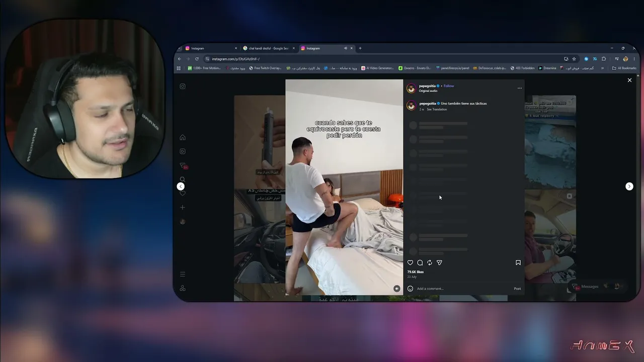Open the hamburger More menu in the sidebar

pyautogui.click(x=183, y=274)
